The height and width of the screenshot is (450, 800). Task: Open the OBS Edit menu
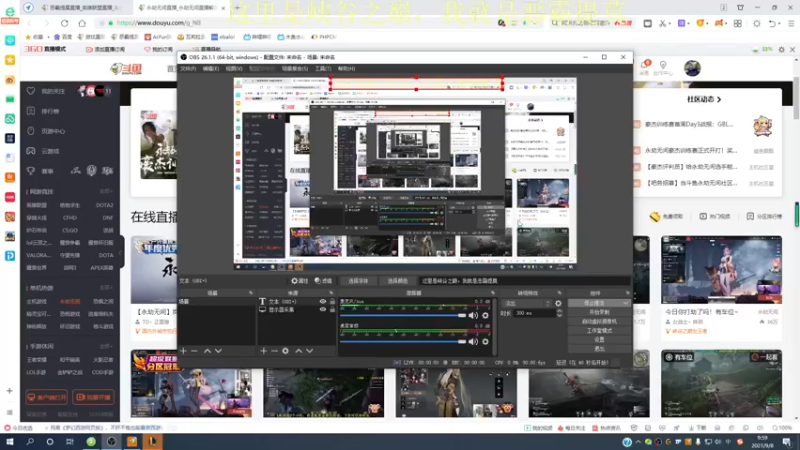point(211,68)
